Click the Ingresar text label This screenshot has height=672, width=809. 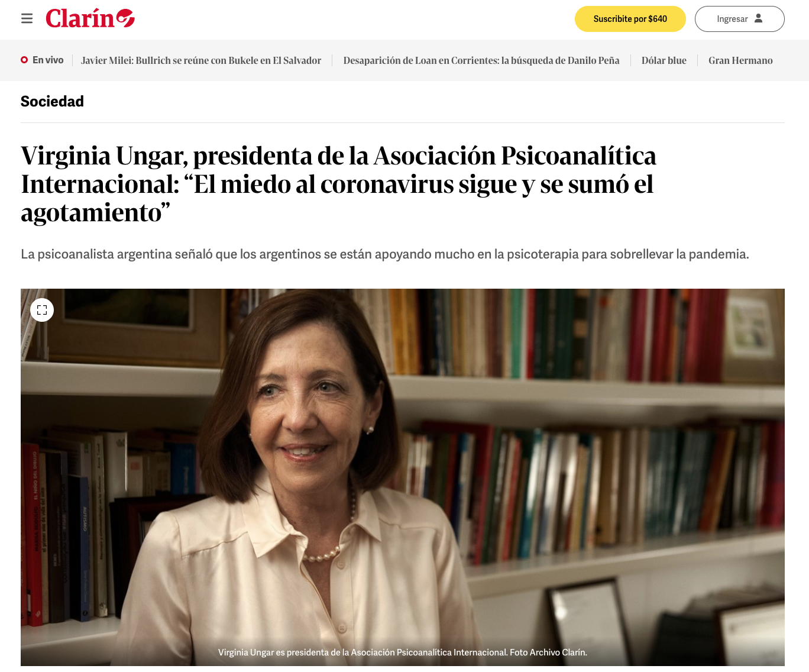point(732,19)
